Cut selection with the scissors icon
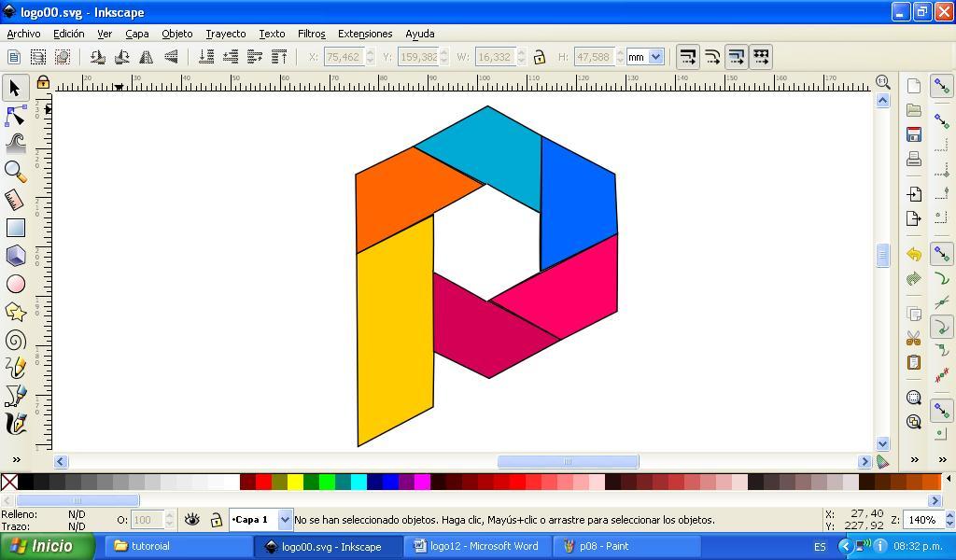 click(913, 338)
